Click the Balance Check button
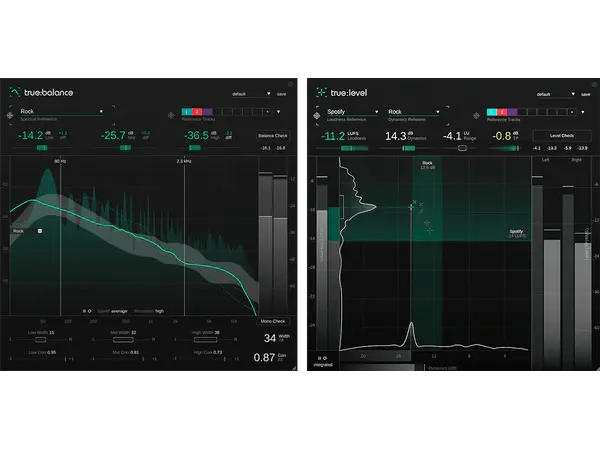The width and height of the screenshot is (600, 450). pyautogui.click(x=272, y=136)
